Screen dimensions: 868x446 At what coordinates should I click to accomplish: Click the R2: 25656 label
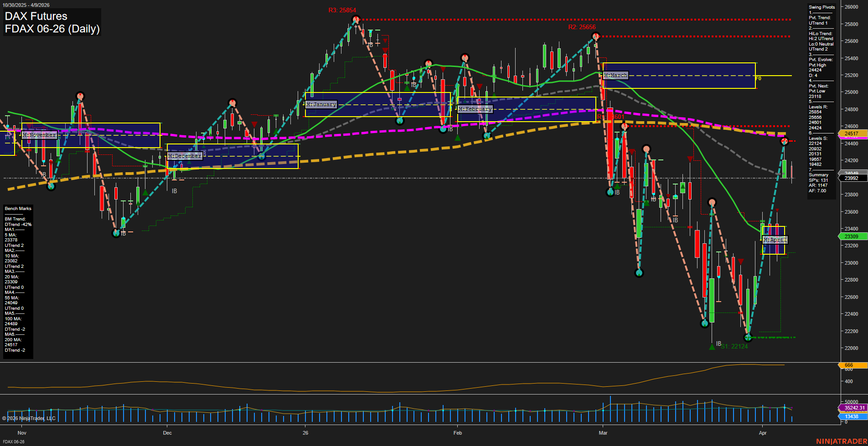(x=582, y=27)
